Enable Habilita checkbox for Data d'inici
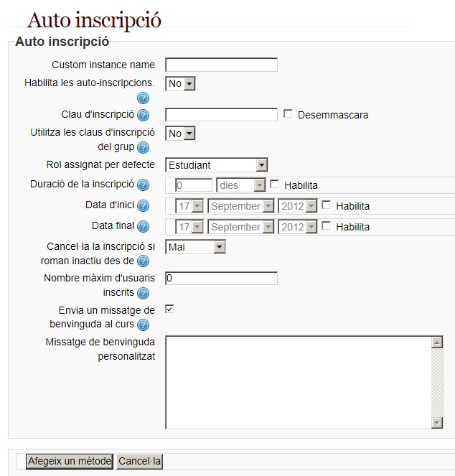 click(x=326, y=205)
